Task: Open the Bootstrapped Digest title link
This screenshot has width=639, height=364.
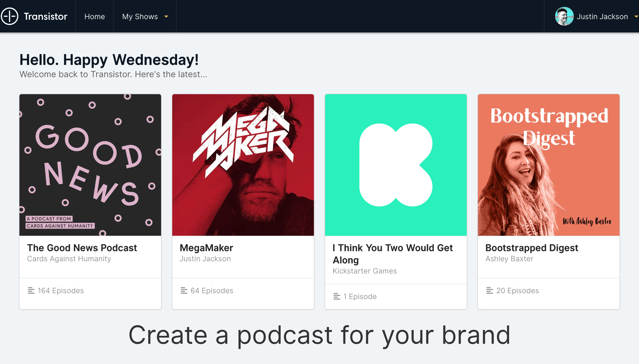Action: click(x=532, y=248)
